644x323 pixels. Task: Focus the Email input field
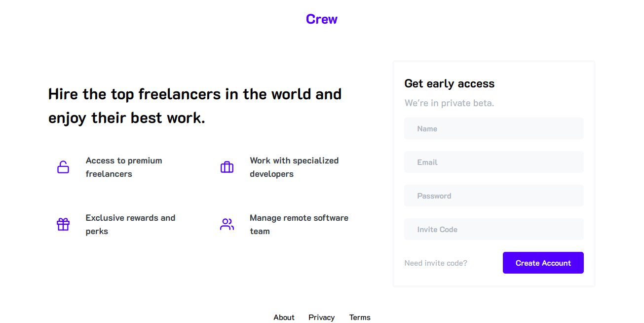tap(494, 162)
